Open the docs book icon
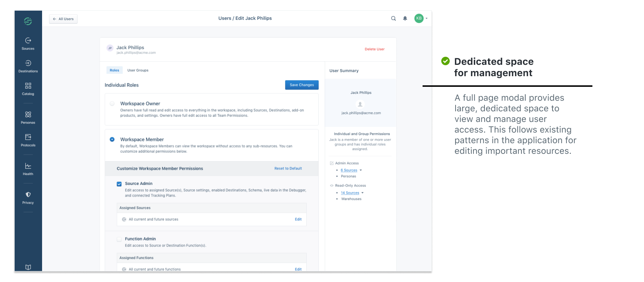 (x=28, y=267)
